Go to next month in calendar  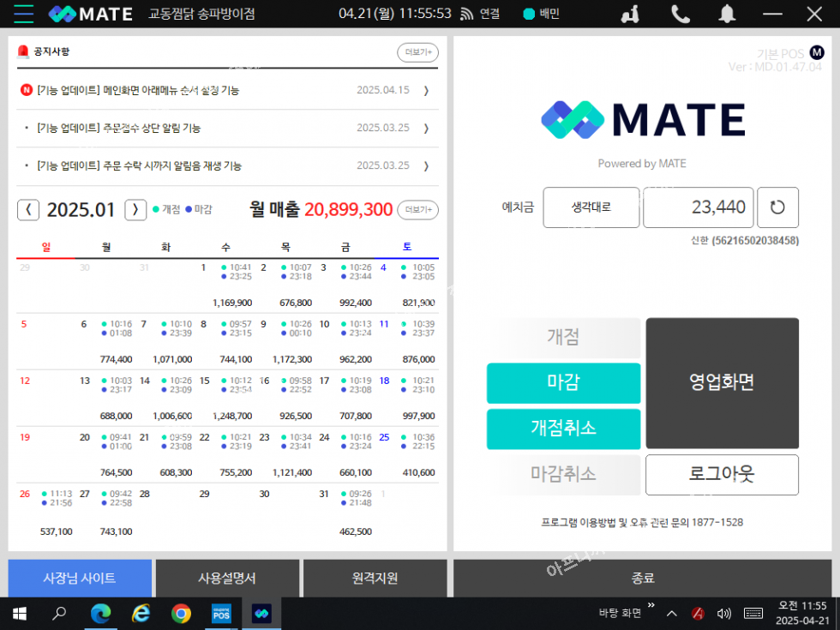pyautogui.click(x=135, y=209)
